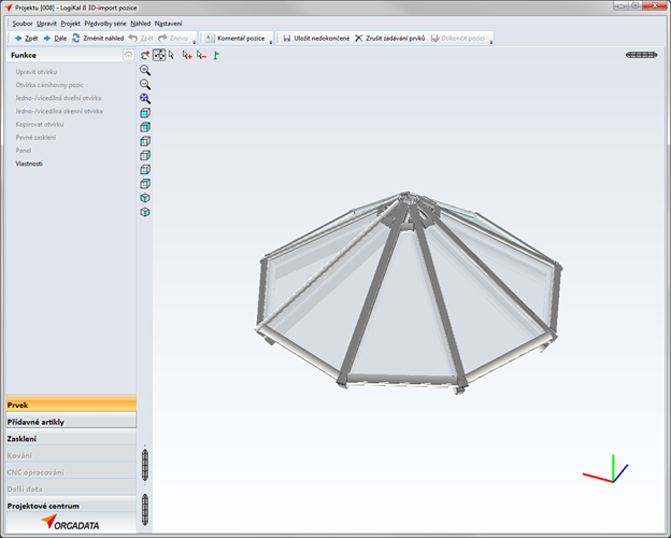Click the green flag icon

point(216,55)
